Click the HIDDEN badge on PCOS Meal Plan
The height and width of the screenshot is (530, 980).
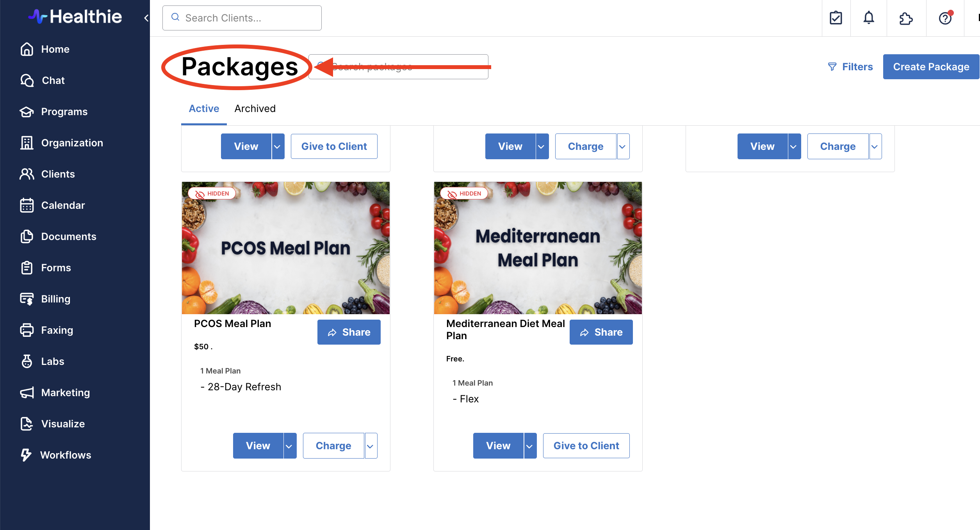tap(212, 194)
